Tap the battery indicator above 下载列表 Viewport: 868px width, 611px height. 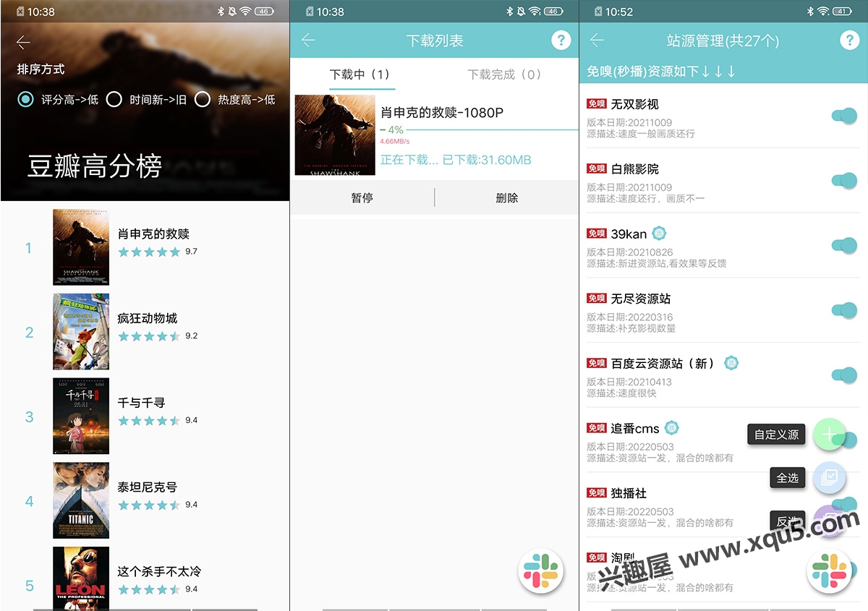click(x=553, y=12)
